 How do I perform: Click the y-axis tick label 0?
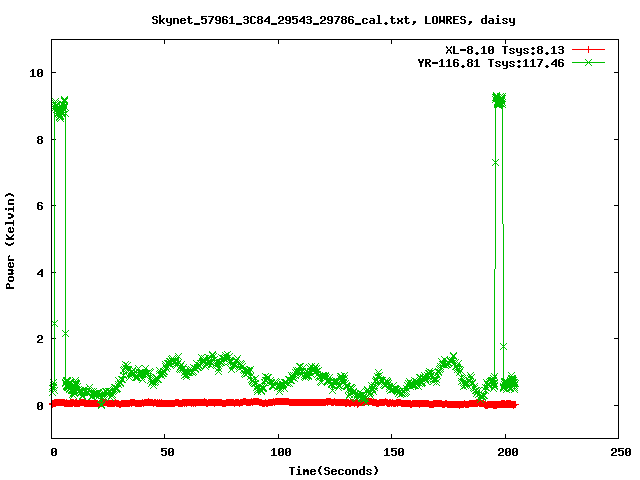(x=40, y=406)
